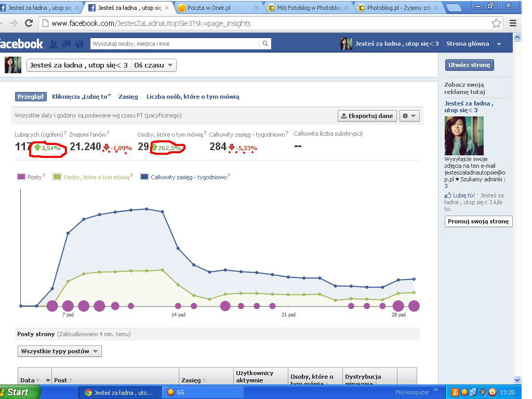Screen dimensions: 532x399
Task: Click in the Wyszukaj osoby, miejsca i inne search field
Action: pos(175,44)
